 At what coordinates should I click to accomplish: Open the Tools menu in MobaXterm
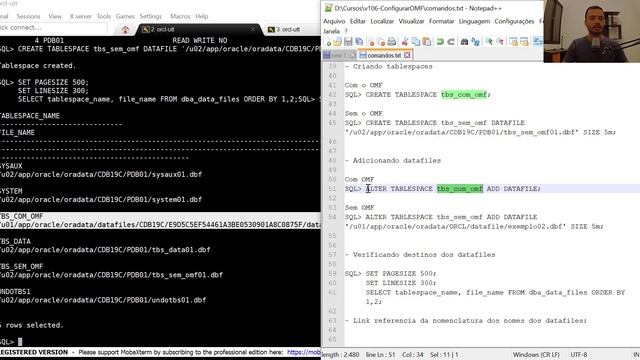click(x=104, y=16)
